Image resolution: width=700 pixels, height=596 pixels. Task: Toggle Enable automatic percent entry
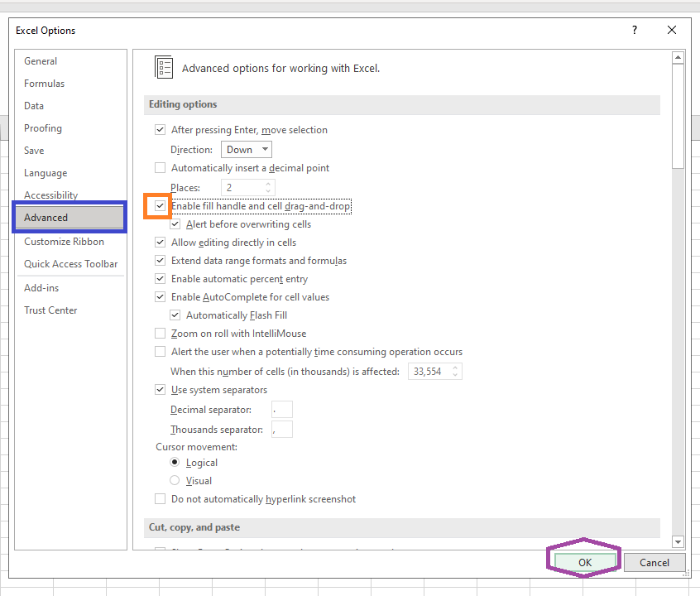160,279
